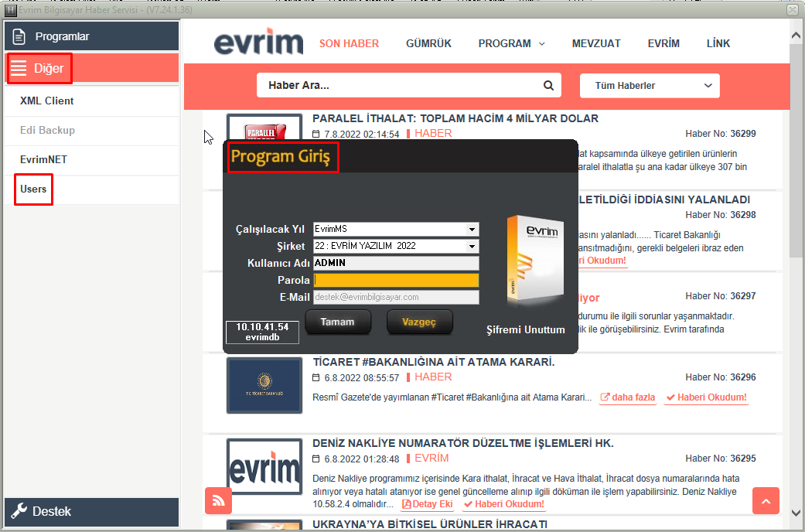The height and width of the screenshot is (532, 805).
Task: Click the window title bar app icon
Action: pyautogui.click(x=10, y=10)
